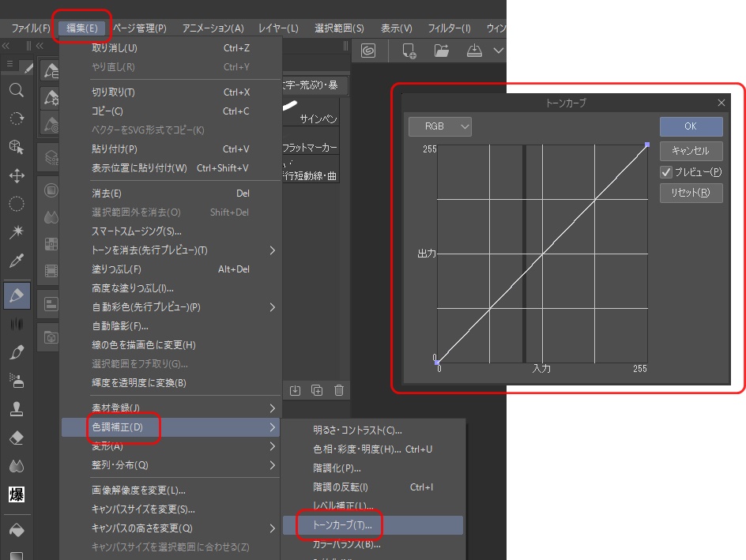The image size is (746, 560).
Task: Click top-right tone curve control point
Action: (x=647, y=145)
